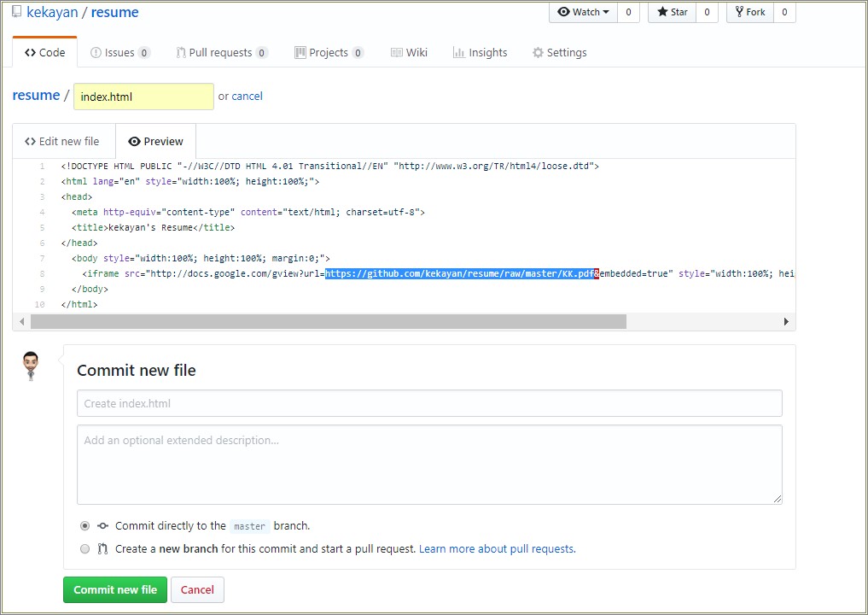Open repository Settings gear icon
This screenshot has width=868, height=615.
click(537, 52)
